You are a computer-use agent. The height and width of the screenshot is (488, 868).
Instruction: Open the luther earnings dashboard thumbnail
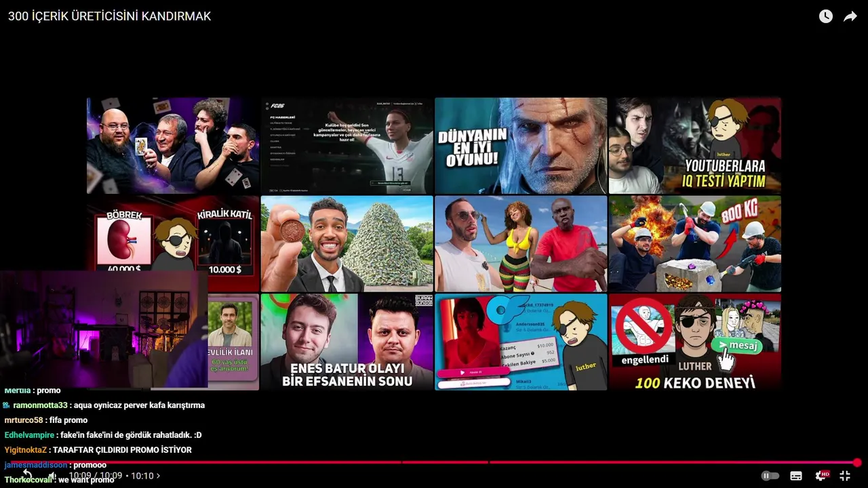pos(521,342)
